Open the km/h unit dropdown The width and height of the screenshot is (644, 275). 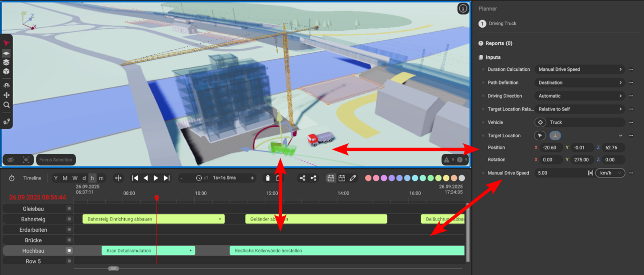coord(610,173)
